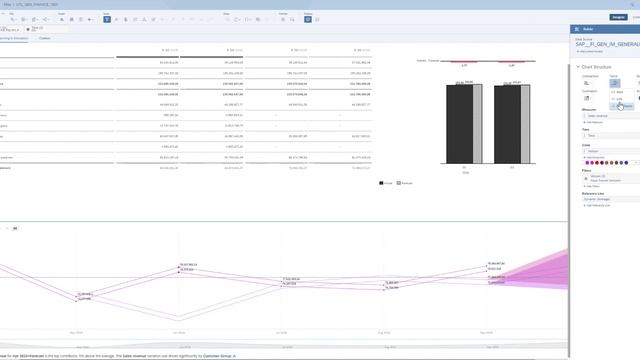
Task: Click the Sales revenue measure field
Action: point(611,116)
